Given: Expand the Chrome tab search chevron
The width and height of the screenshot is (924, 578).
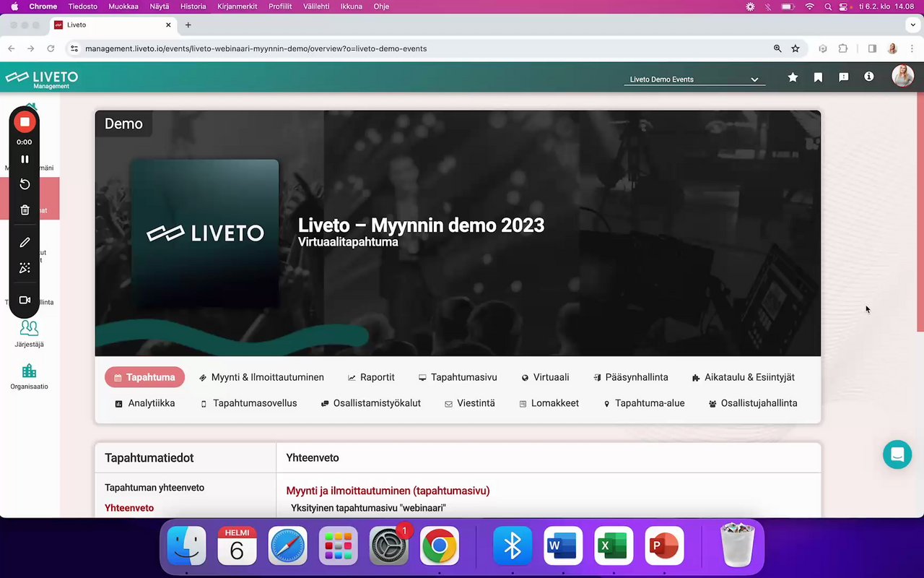Looking at the screenshot, I should coord(912,25).
